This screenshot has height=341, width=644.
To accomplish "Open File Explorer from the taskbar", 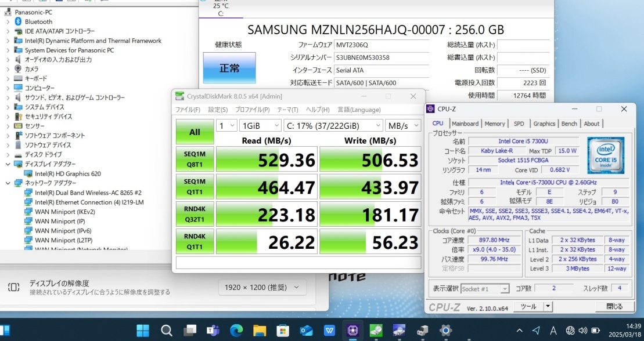I will pos(260,330).
